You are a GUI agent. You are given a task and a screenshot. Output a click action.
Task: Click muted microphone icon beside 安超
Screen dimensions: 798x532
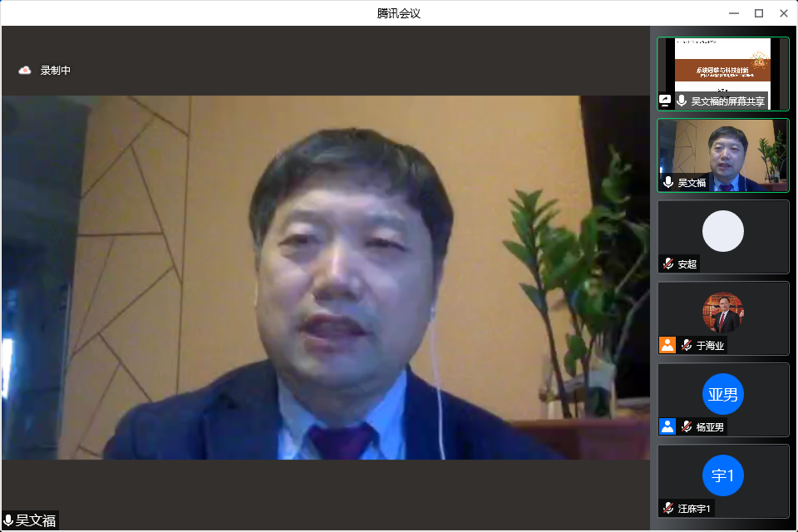click(x=667, y=264)
